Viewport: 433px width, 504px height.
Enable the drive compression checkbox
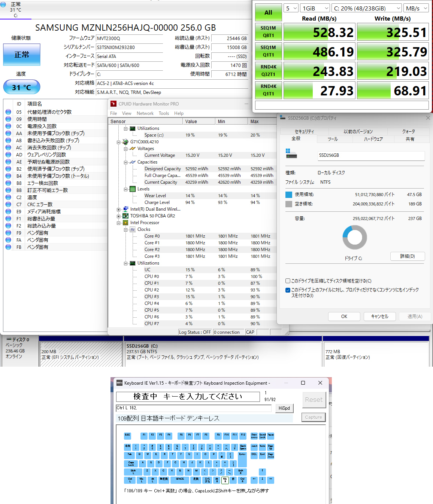[288, 281]
